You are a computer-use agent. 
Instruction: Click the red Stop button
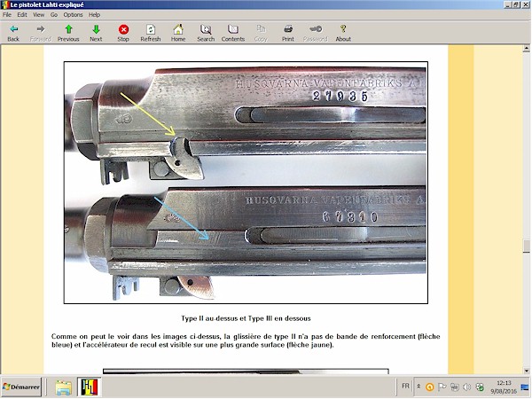[x=123, y=34]
